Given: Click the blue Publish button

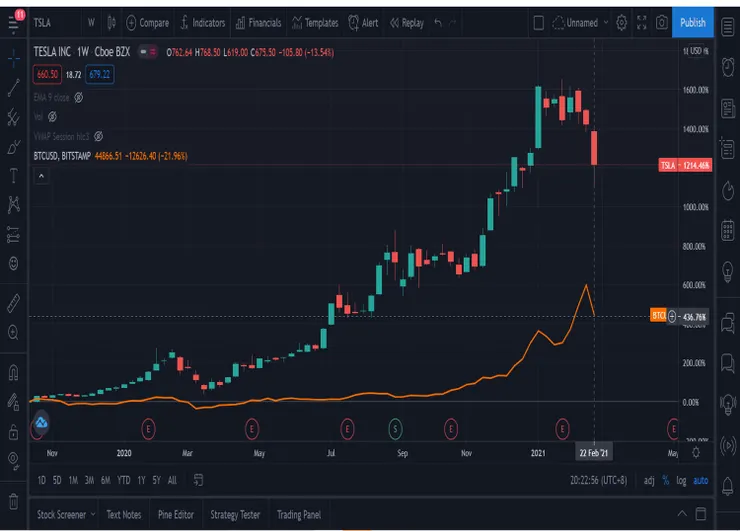Looking at the screenshot, I should tap(692, 23).
